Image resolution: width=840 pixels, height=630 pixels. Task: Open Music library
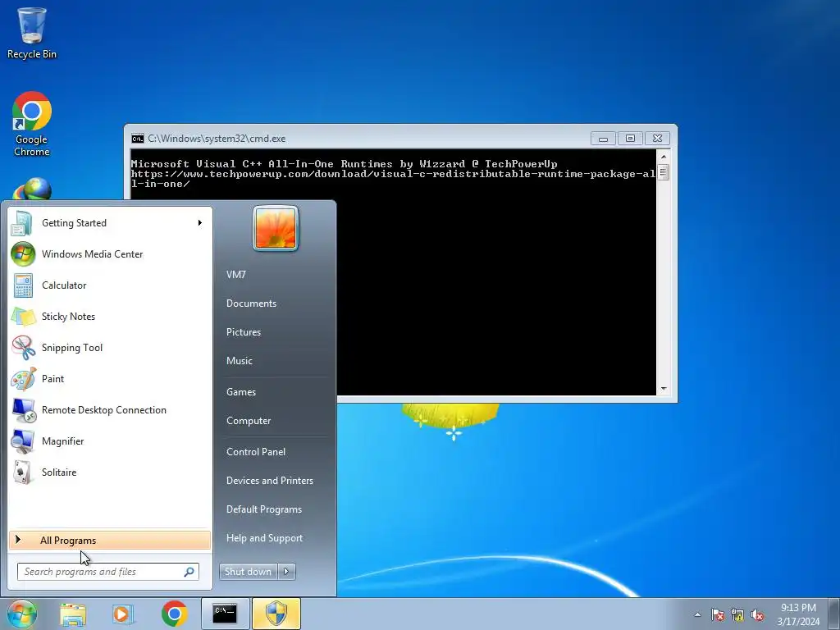(x=240, y=361)
